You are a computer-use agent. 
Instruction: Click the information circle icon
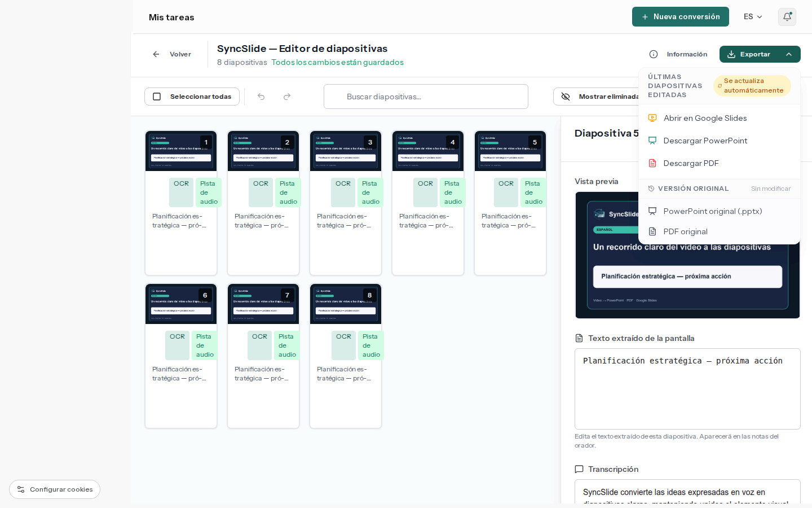click(654, 54)
